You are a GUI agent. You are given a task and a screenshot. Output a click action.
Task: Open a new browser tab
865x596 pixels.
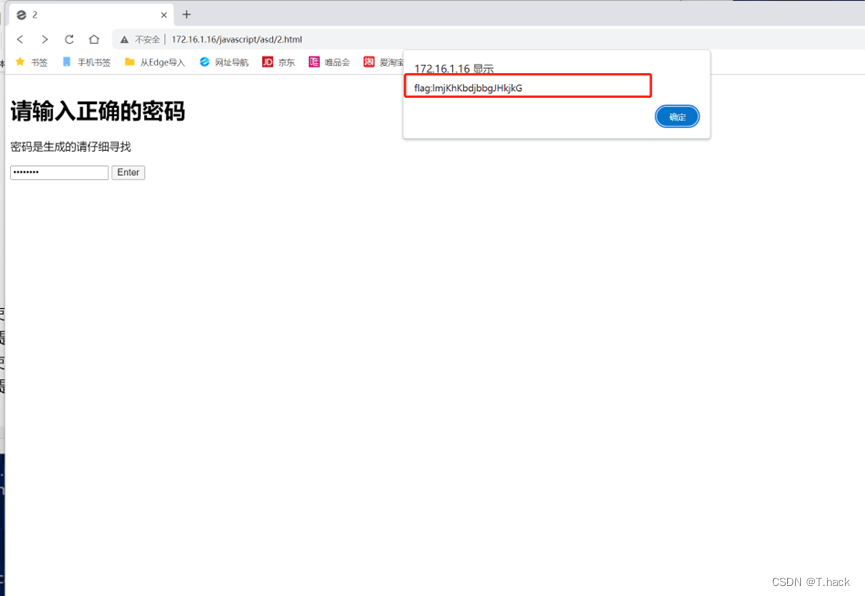click(x=188, y=15)
